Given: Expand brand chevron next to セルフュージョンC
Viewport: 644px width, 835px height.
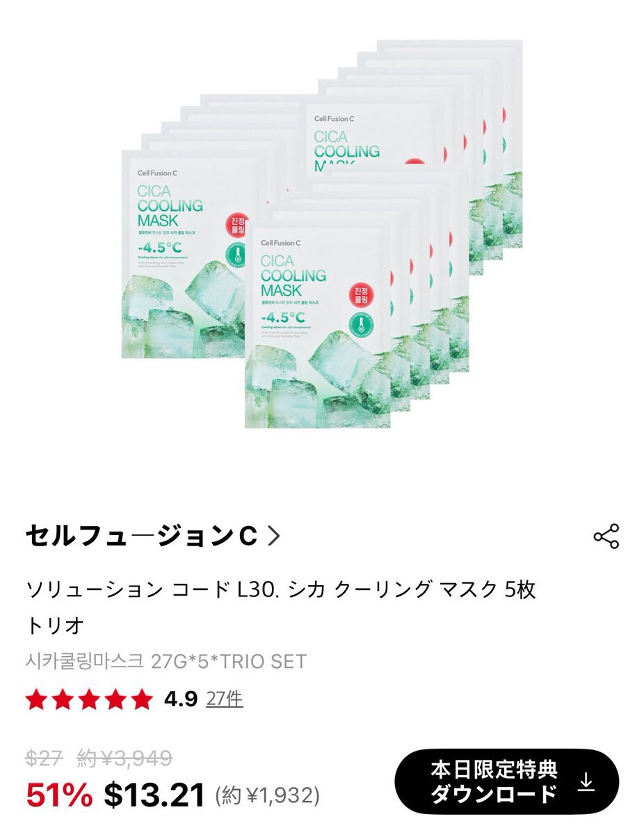Looking at the screenshot, I should [x=273, y=536].
